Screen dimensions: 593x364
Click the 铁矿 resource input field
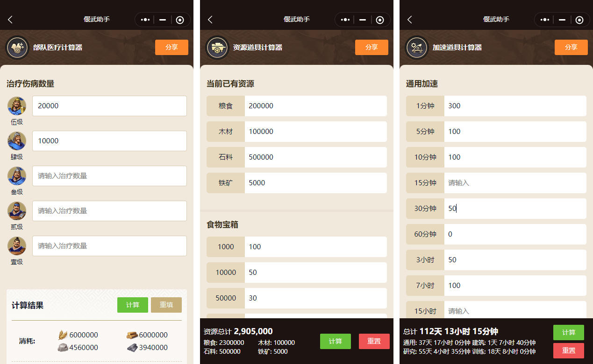click(x=315, y=183)
